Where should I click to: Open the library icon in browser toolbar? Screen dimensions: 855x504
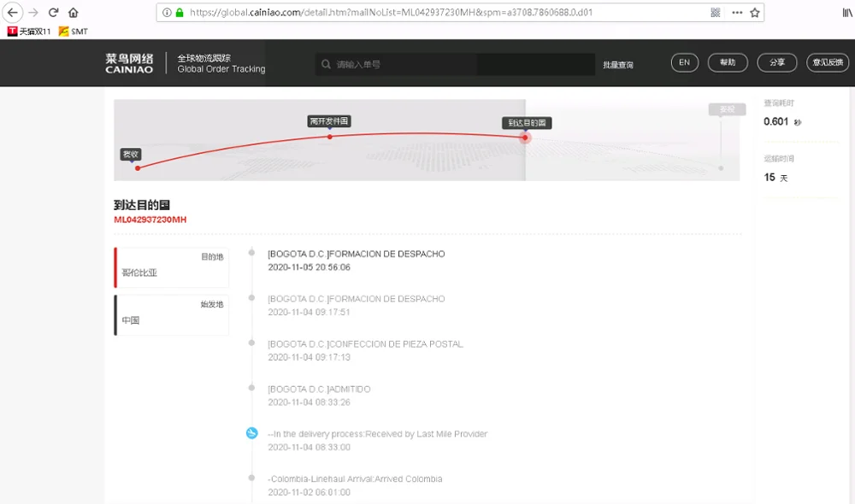coord(847,12)
